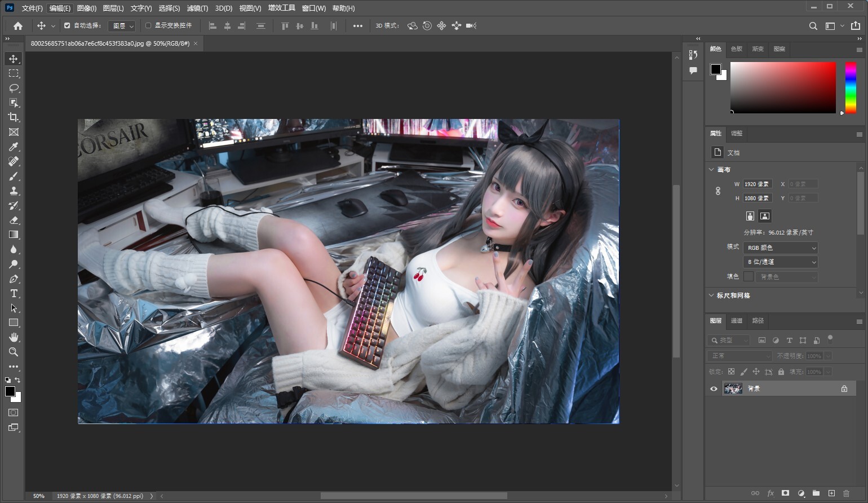Select the Object Selection tool
The height and width of the screenshot is (503, 868).
click(x=14, y=103)
